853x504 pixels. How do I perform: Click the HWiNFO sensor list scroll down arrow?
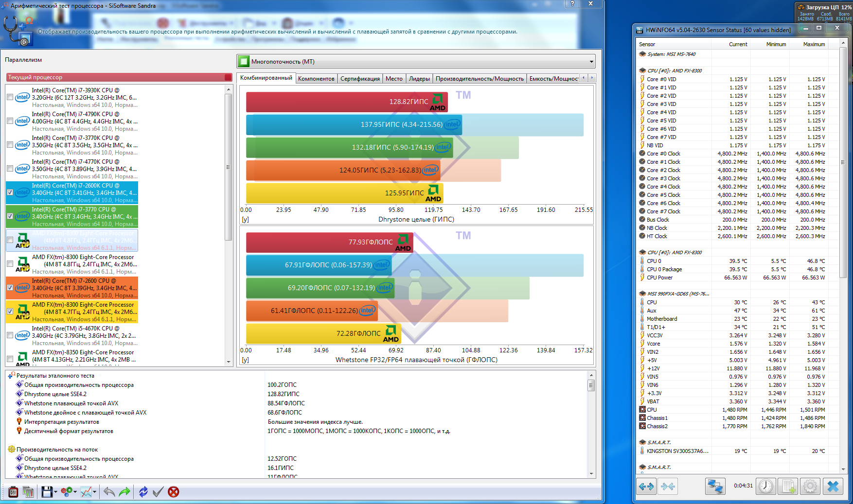(x=843, y=469)
